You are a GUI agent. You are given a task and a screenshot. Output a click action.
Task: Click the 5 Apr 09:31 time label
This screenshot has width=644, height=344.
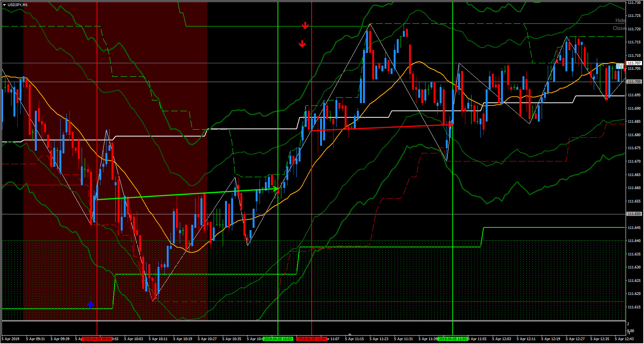35,339
